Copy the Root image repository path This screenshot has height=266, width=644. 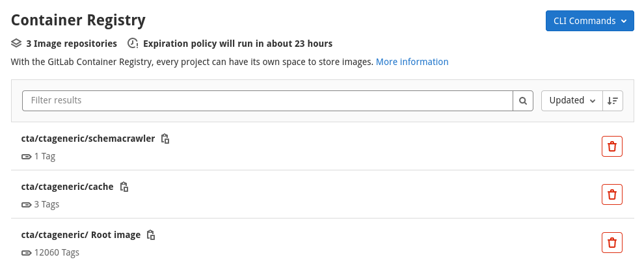point(151,235)
